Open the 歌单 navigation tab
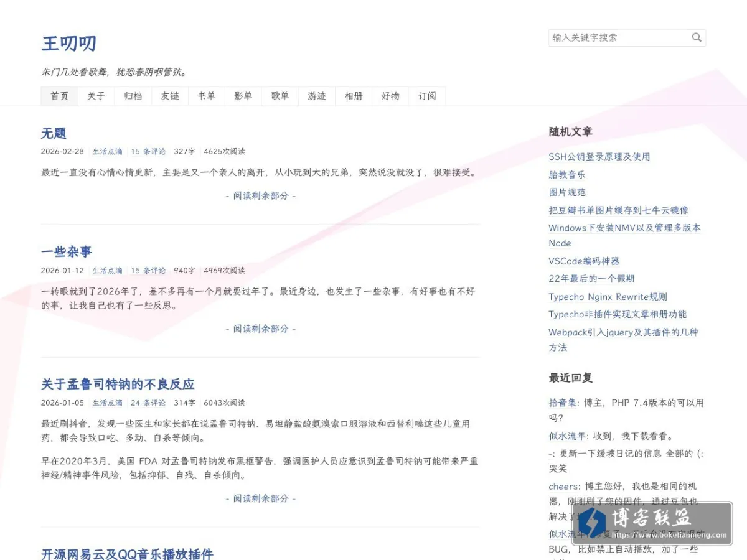 [x=280, y=96]
